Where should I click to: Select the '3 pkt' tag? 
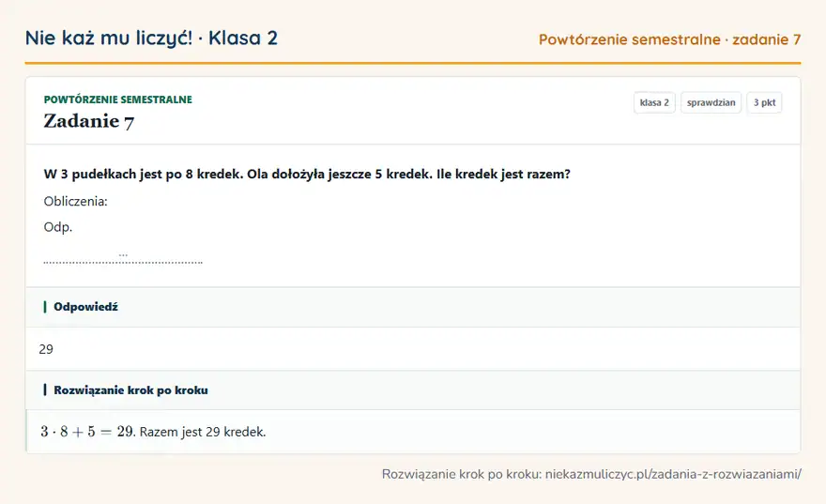point(764,102)
